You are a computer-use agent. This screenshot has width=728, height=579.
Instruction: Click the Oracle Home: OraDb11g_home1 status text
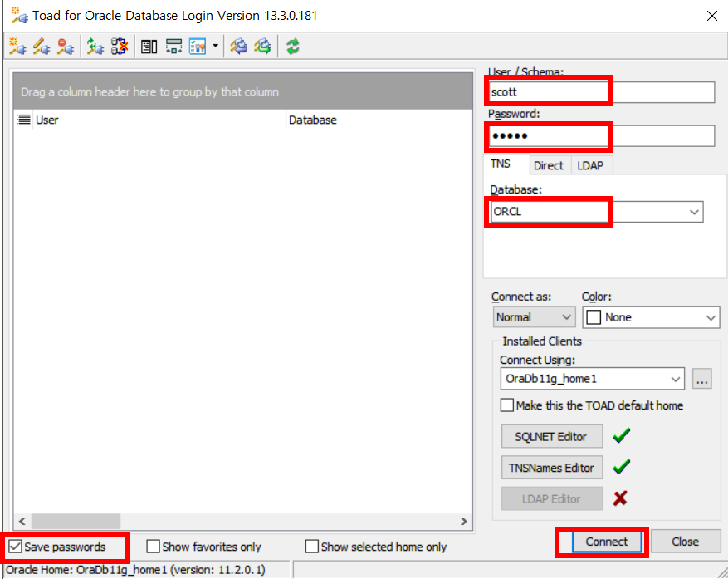pyautogui.click(x=135, y=570)
